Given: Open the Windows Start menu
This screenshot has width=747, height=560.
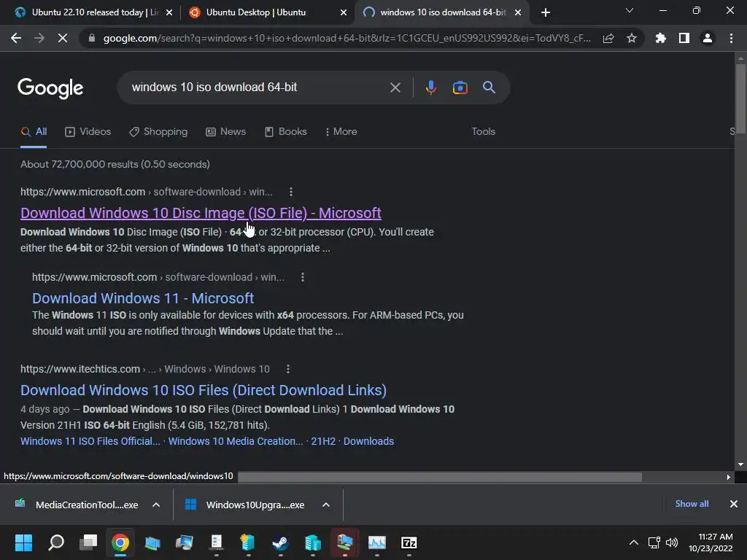Looking at the screenshot, I should tap(23, 542).
